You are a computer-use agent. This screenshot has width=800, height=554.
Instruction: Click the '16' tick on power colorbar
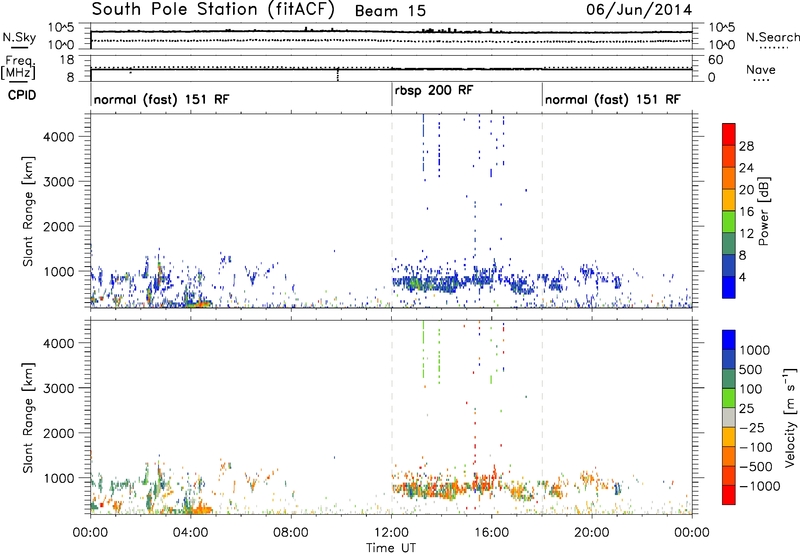pos(746,212)
